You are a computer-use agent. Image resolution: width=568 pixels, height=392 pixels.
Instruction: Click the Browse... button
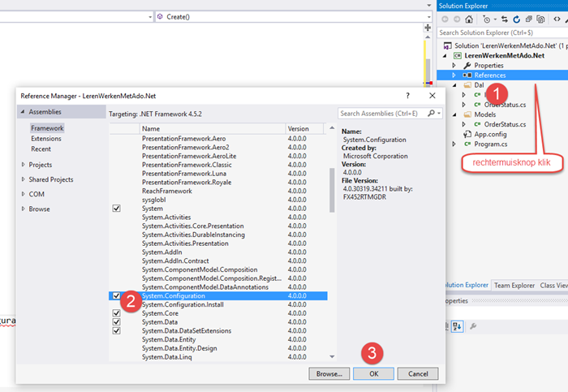[329, 374]
